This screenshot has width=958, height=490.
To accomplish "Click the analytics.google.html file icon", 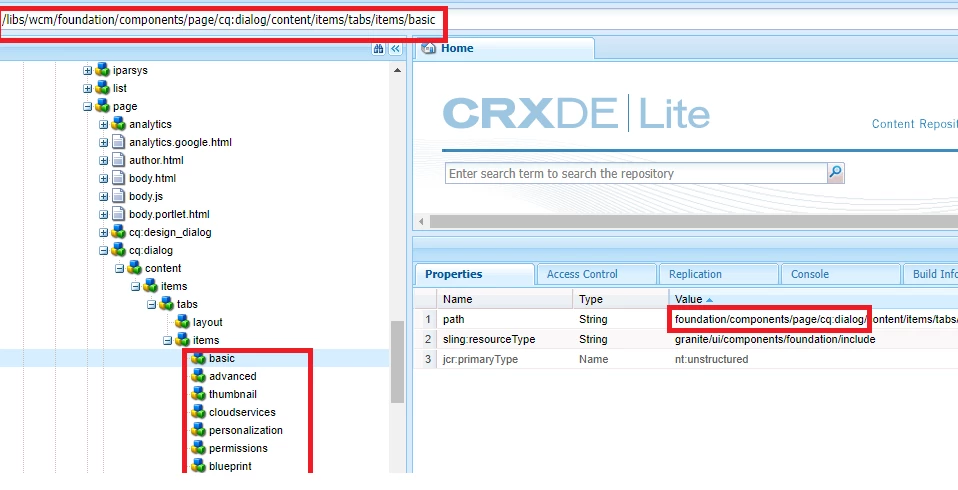I will point(119,142).
